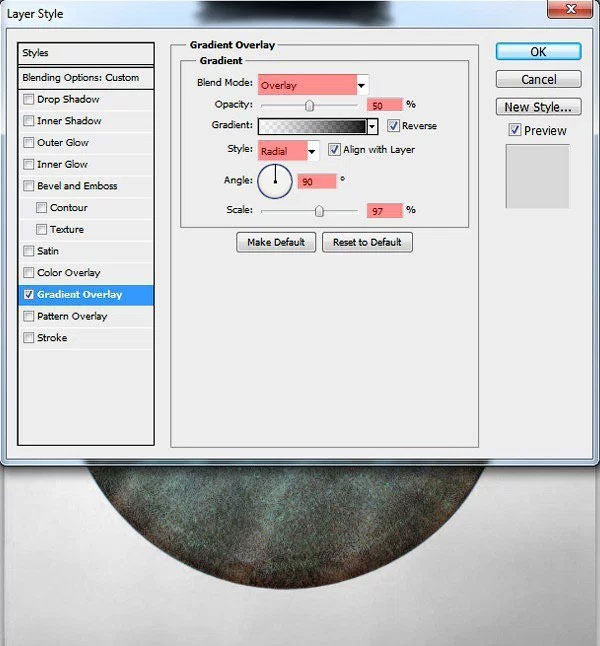This screenshot has height=646, width=600.
Task: Toggle the Align with Layer checkbox
Action: pos(334,150)
